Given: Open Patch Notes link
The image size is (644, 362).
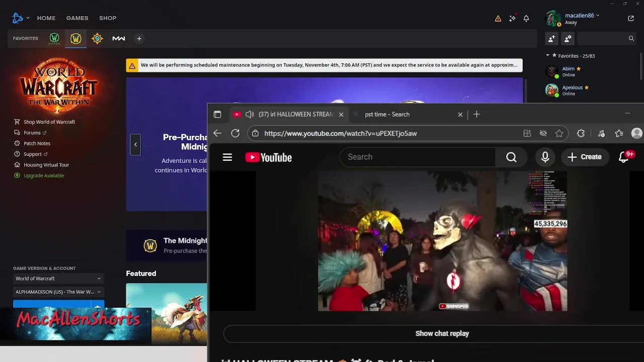Looking at the screenshot, I should 37,143.
